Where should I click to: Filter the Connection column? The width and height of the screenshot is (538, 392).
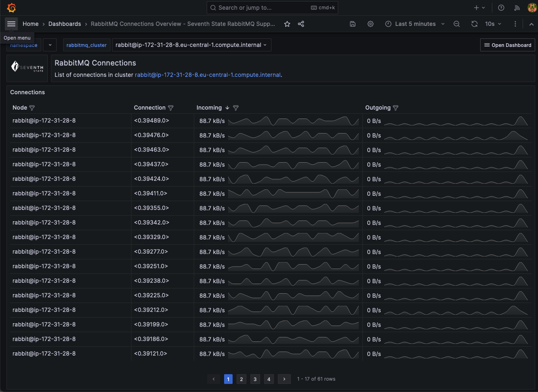tap(171, 108)
